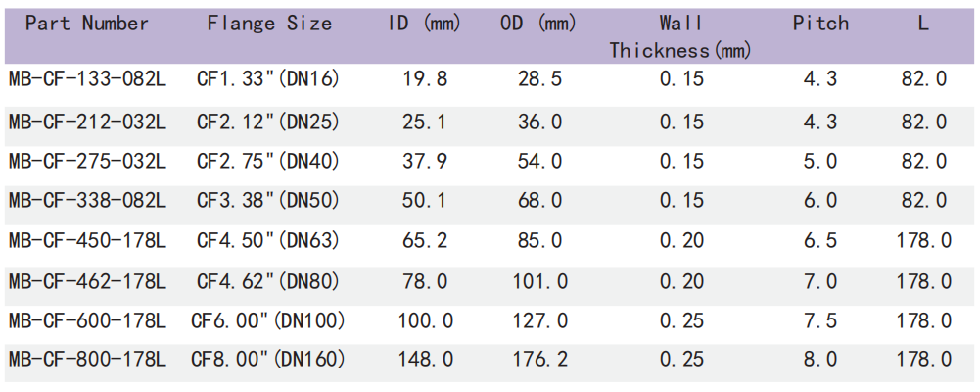Click flange size CF6.00"(DN100)

[268, 320]
